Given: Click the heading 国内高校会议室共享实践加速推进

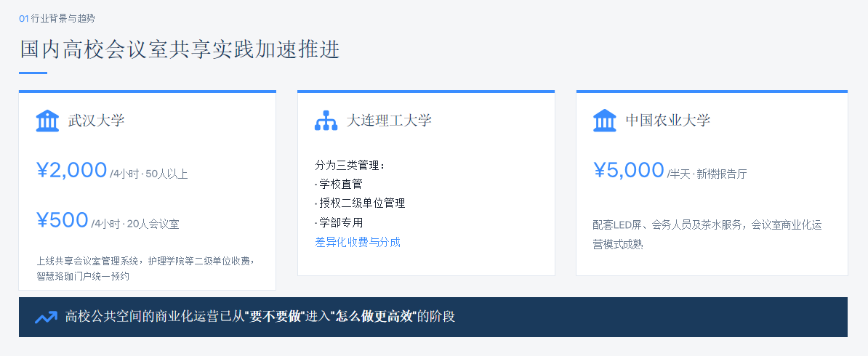Looking at the screenshot, I should click(x=180, y=49).
